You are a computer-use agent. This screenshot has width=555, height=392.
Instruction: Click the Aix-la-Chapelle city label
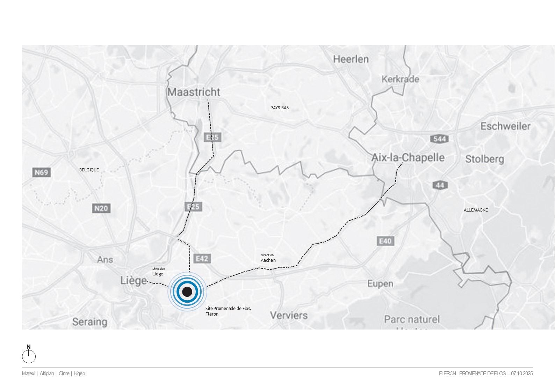point(408,157)
